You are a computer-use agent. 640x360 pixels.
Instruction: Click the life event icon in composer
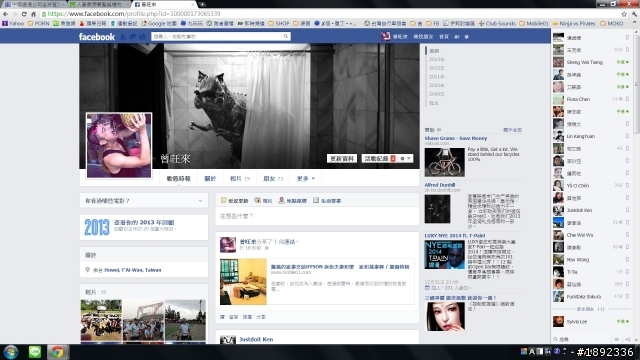pyautogui.click(x=316, y=200)
